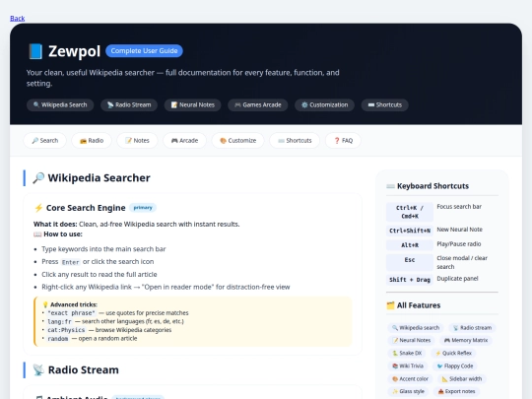Click lightning icon beside Core Search Engine

[x=38, y=208]
